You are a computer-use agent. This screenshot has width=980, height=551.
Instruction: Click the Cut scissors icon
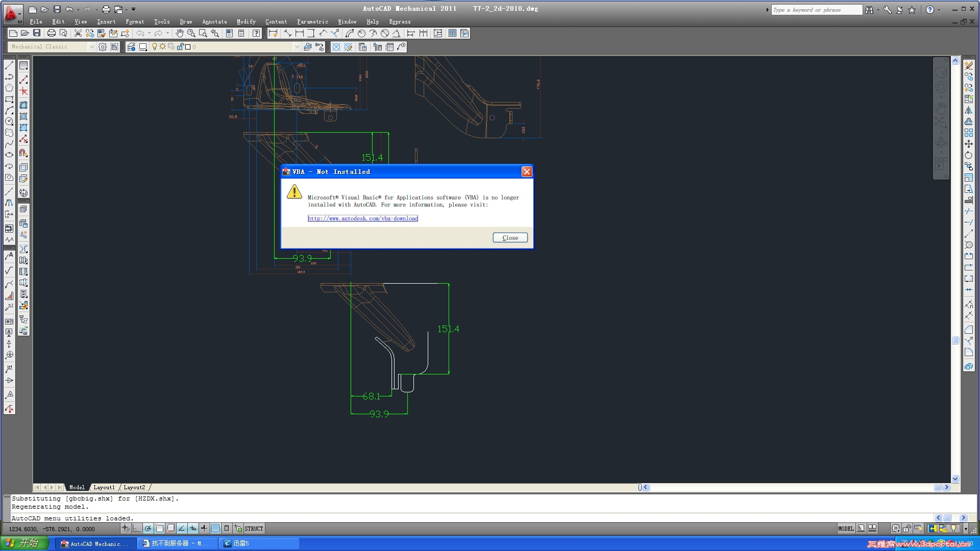[78, 33]
